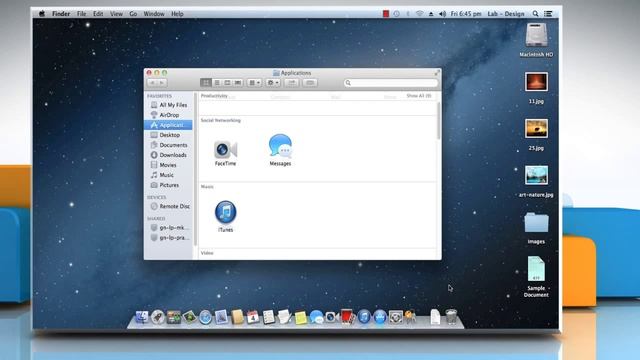Screen dimensions: 640x360
Task: Open Spotlight search in menu bar
Action: 535,13
